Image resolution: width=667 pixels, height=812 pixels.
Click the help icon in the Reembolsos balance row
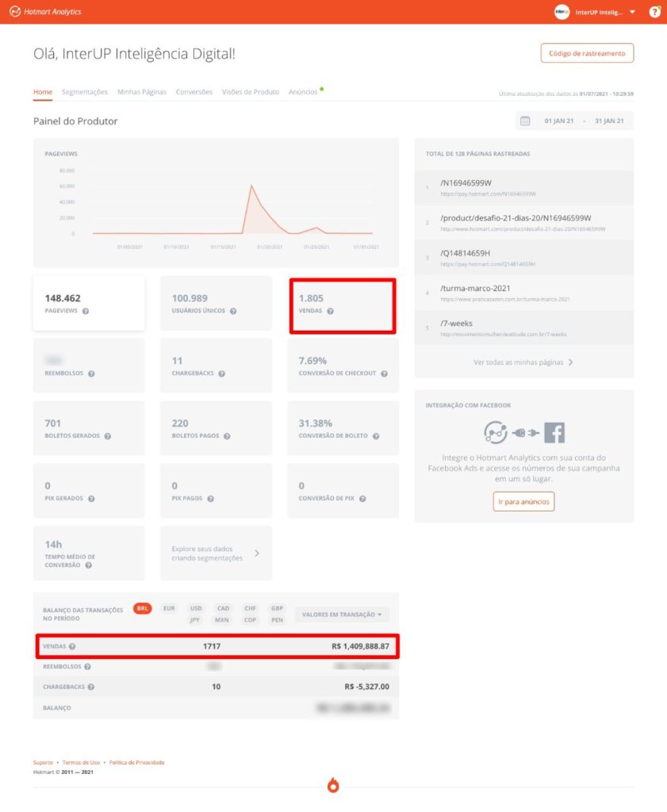pos(87,667)
